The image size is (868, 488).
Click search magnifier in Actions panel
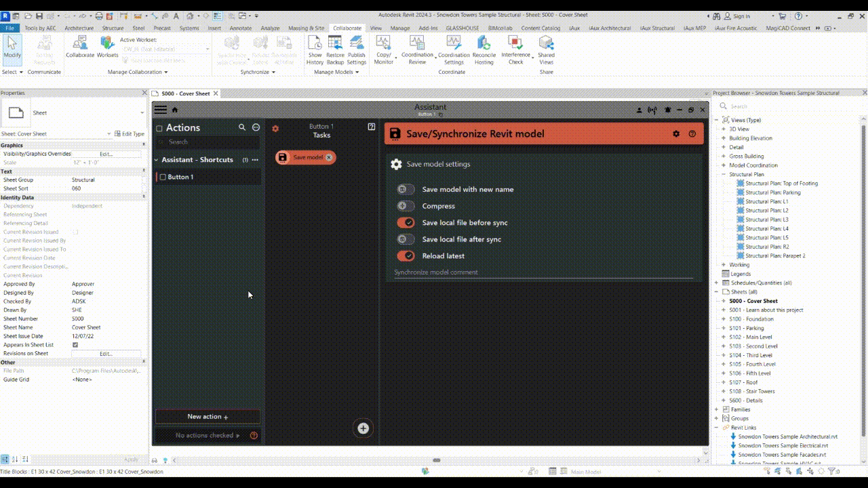242,127
